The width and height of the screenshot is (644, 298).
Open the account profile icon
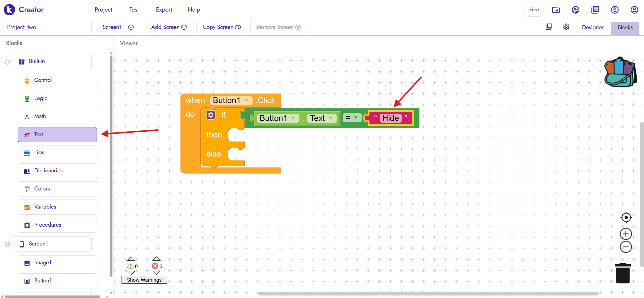634,10
